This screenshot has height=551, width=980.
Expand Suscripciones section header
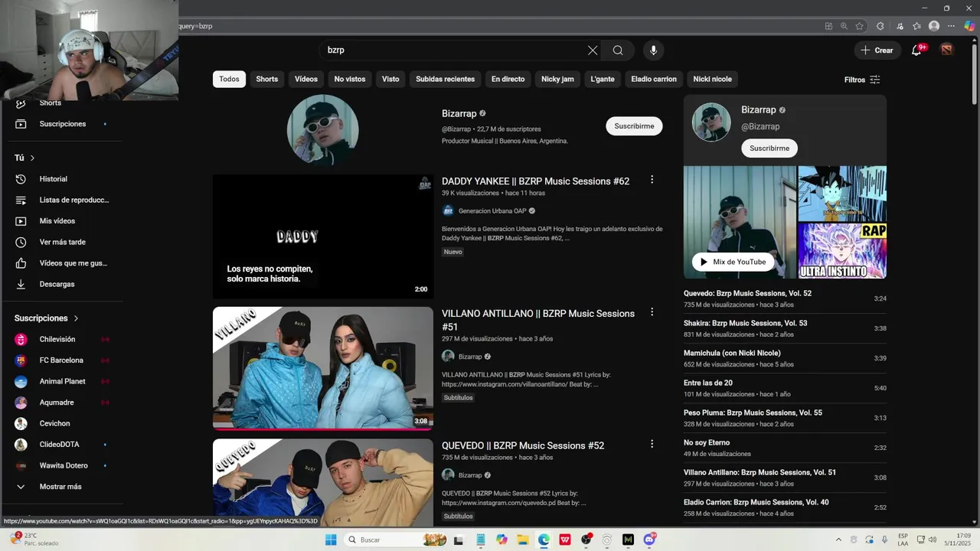47,318
